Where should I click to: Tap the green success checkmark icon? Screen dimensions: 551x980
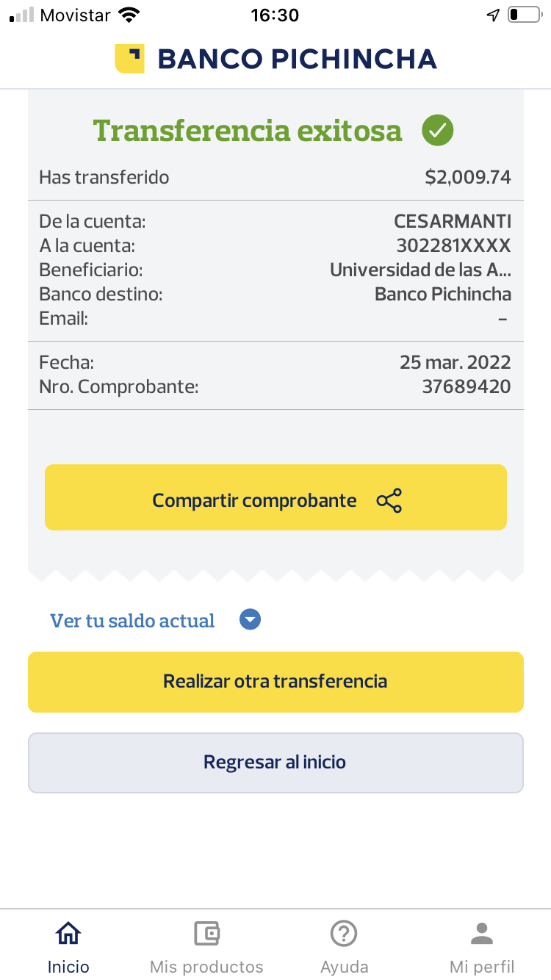click(x=438, y=131)
